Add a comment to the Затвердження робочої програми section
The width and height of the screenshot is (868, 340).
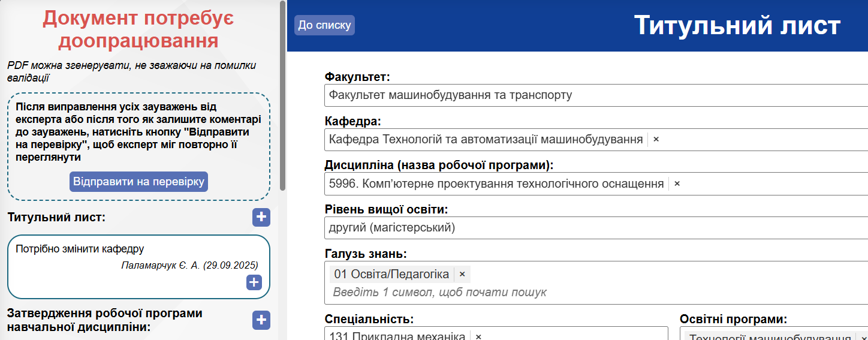261,321
